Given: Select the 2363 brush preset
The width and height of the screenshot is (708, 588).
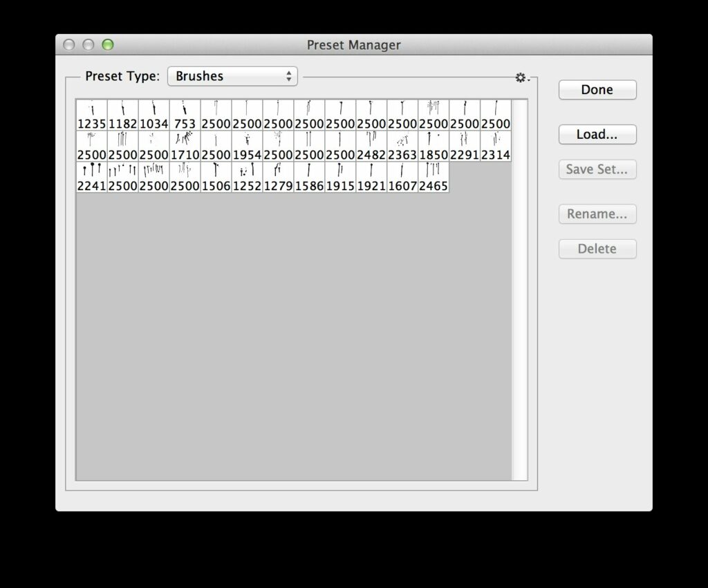Looking at the screenshot, I should click(x=402, y=146).
